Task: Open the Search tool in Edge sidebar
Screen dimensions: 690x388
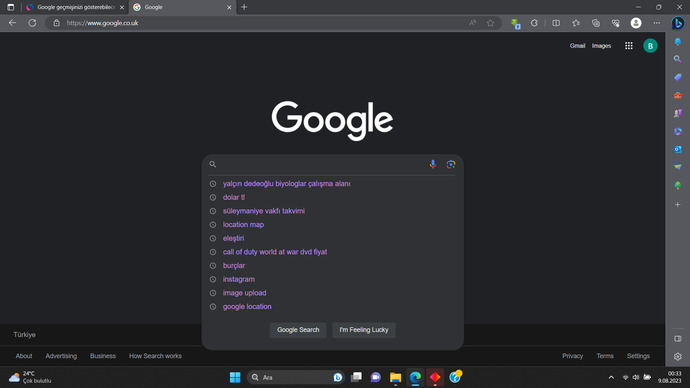Action: (678, 59)
